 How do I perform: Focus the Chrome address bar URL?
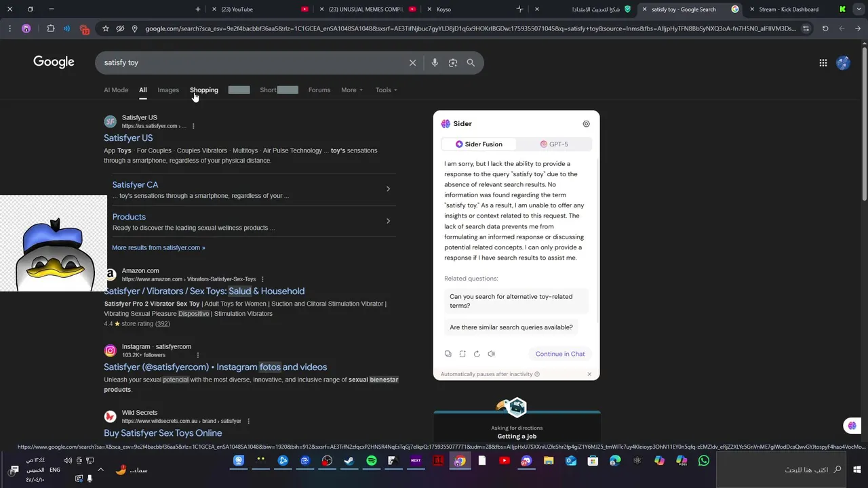[470, 28]
